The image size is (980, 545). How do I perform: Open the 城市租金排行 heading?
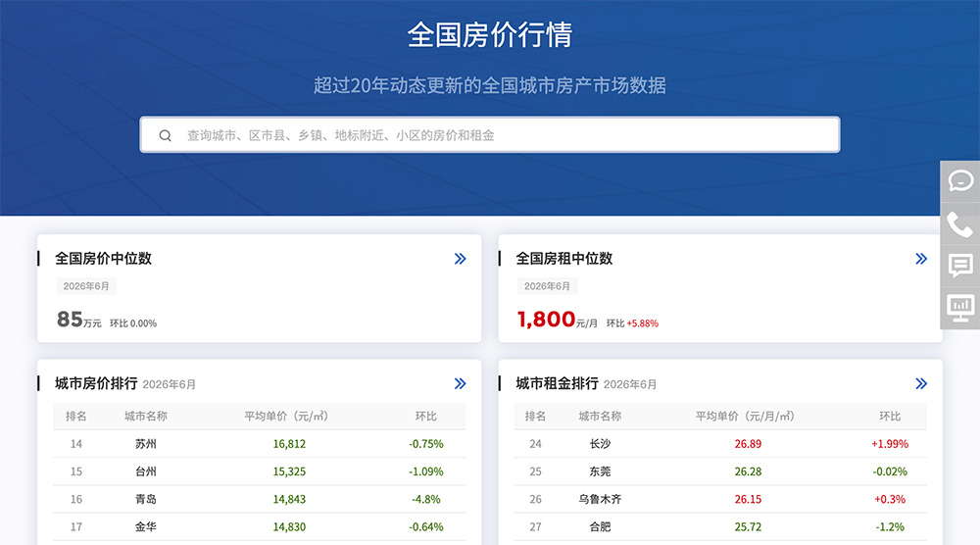[x=557, y=383]
